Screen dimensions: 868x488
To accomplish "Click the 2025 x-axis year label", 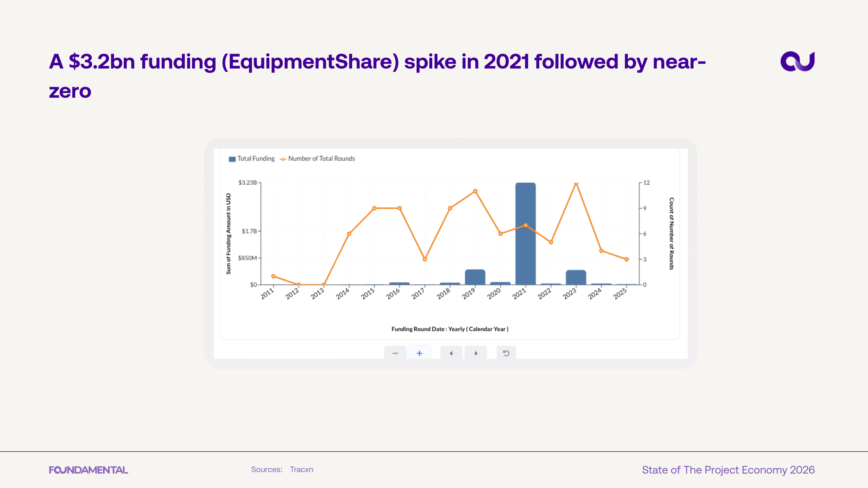I will [620, 293].
